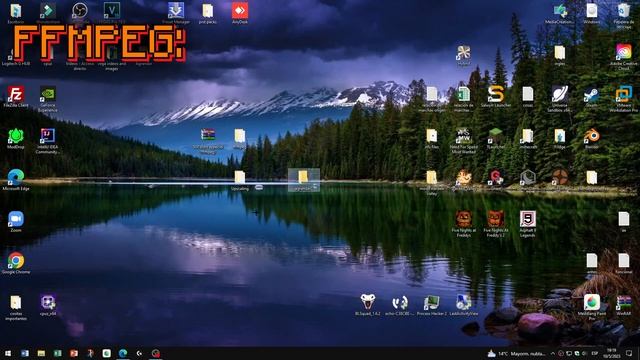This screenshot has height=360, width=640.
Task: Open the 14°C weather widget
Action: click(x=516, y=353)
